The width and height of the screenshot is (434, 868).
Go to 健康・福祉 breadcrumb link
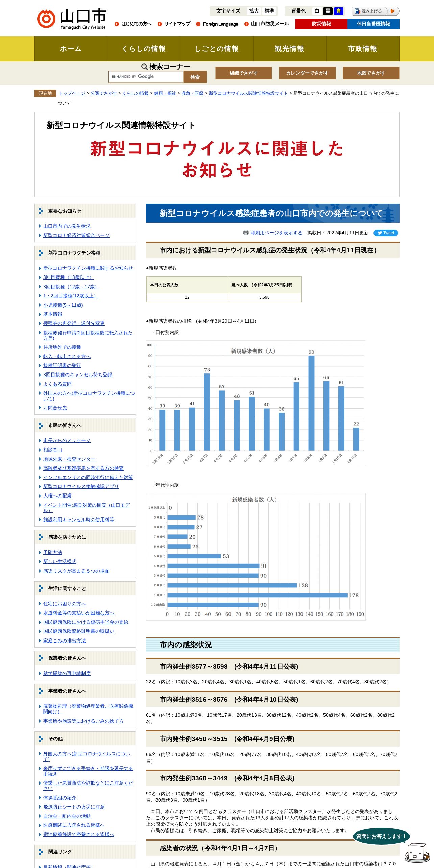[x=165, y=93]
